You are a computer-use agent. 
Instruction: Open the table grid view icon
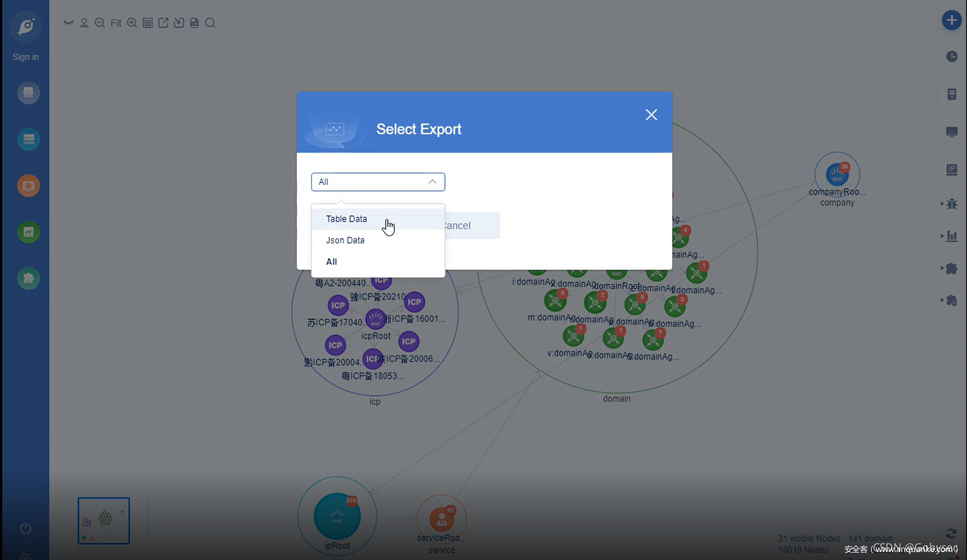(148, 23)
